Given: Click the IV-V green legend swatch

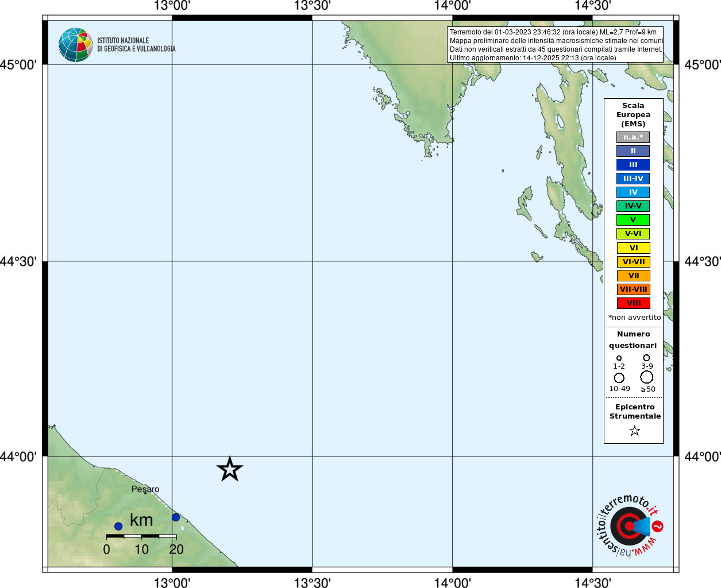Looking at the screenshot, I should 633,206.
